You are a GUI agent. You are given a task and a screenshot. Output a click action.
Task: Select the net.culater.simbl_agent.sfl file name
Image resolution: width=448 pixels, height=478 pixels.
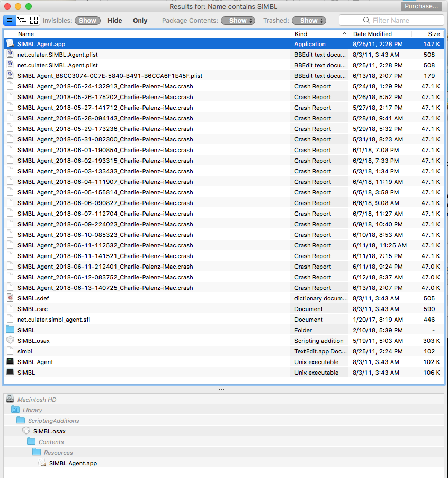(x=53, y=320)
